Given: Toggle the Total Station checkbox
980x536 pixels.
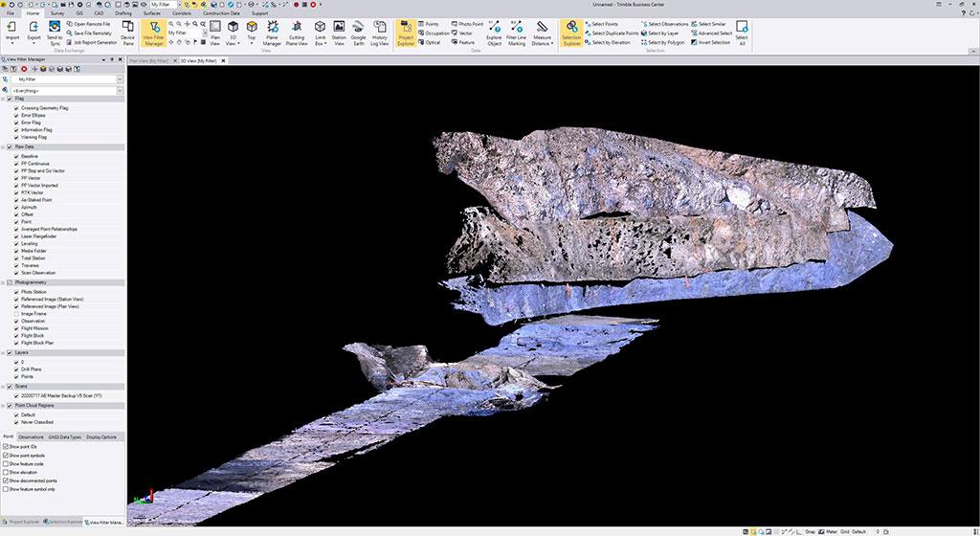Looking at the screenshot, I should [x=16, y=258].
